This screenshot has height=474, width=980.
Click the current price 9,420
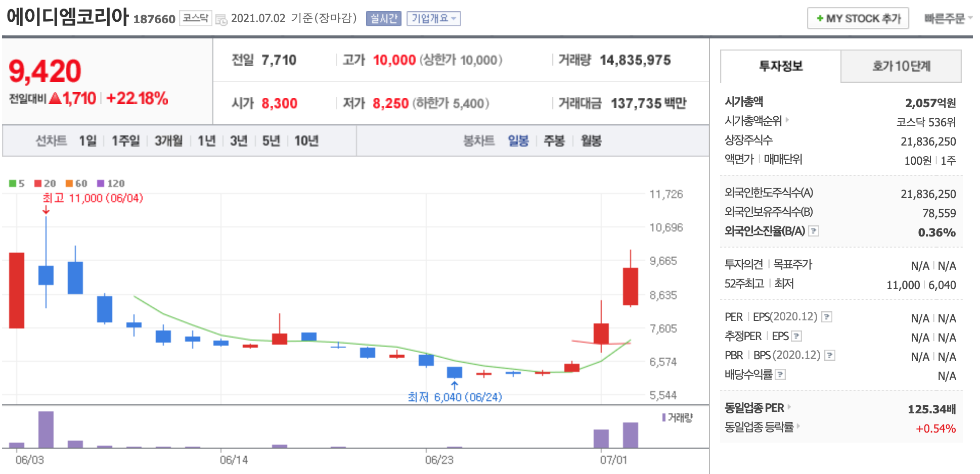(x=45, y=71)
